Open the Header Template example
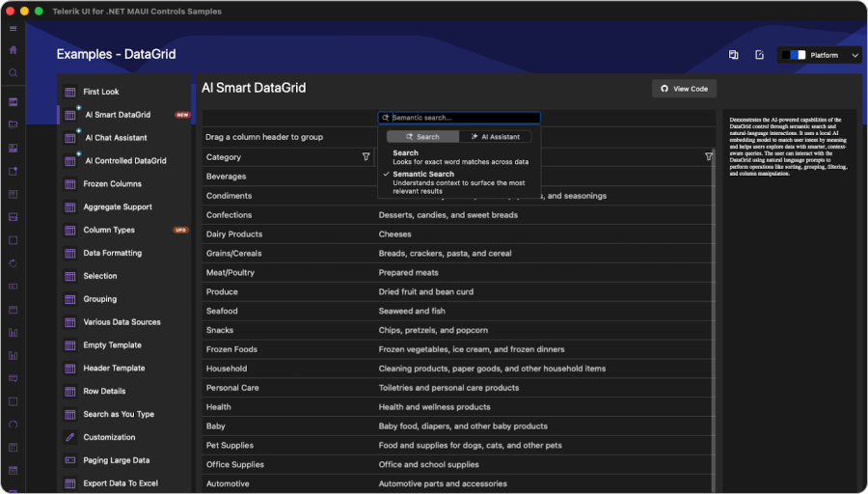Viewport: 868px width, 494px height. point(124,369)
